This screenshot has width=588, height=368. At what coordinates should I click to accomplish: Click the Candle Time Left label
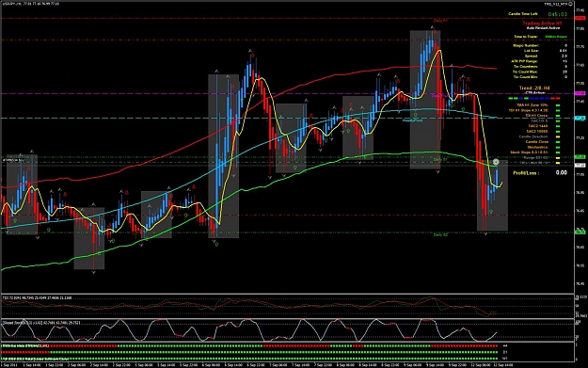(523, 14)
